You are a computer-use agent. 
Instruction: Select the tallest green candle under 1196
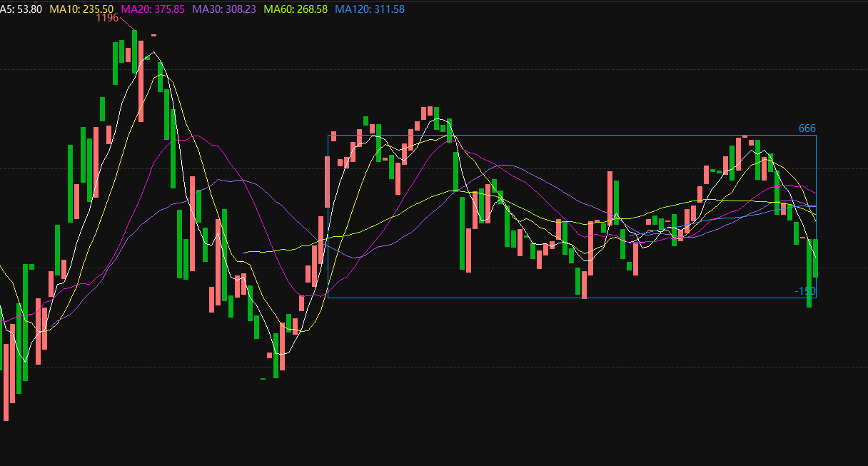coord(134,51)
